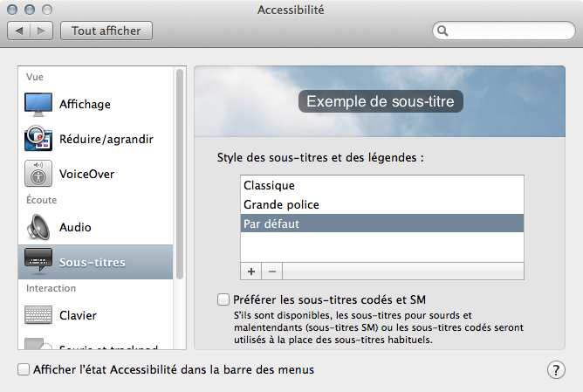Open the help question mark button
The width and height of the screenshot is (583, 392).
tap(557, 369)
